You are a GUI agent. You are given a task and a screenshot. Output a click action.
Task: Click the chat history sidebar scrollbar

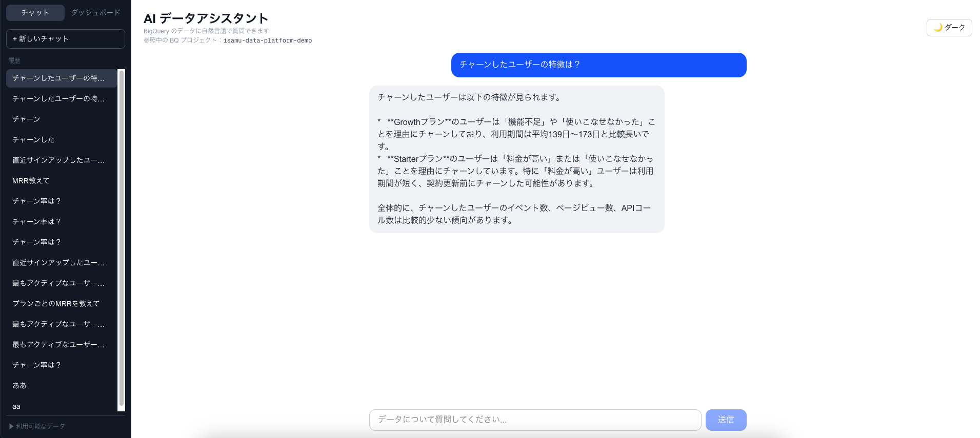pos(122,240)
